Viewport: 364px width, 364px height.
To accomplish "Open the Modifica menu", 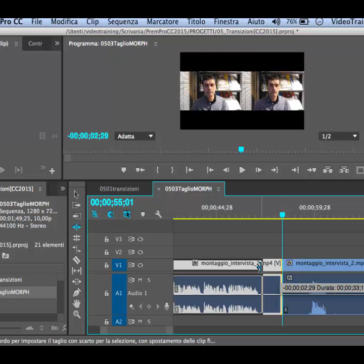I will point(64,22).
